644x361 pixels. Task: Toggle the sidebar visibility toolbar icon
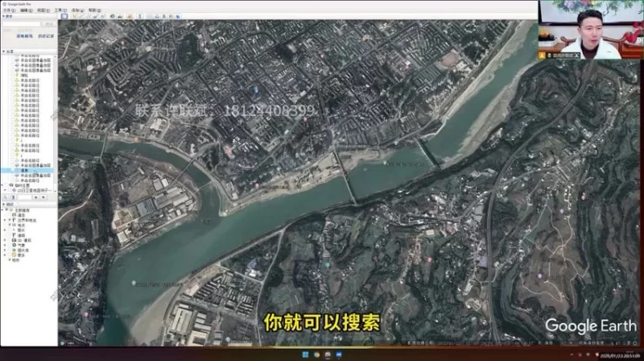pos(64,16)
